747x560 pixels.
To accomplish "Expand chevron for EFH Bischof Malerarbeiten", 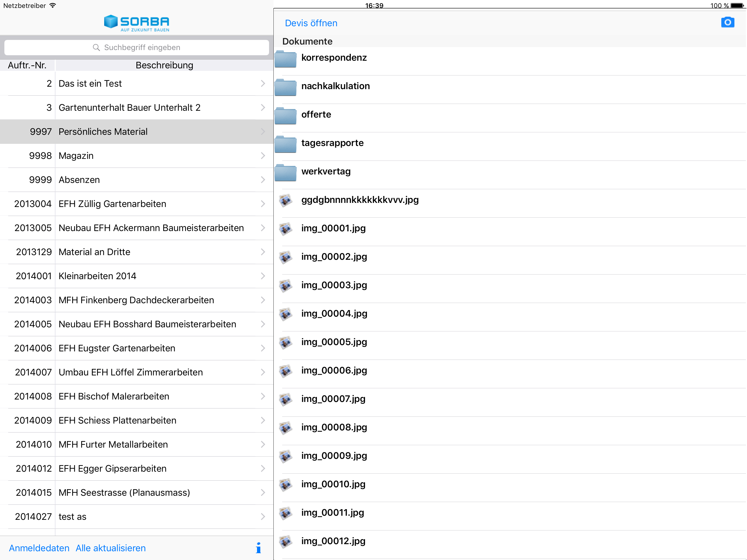I will (x=263, y=396).
